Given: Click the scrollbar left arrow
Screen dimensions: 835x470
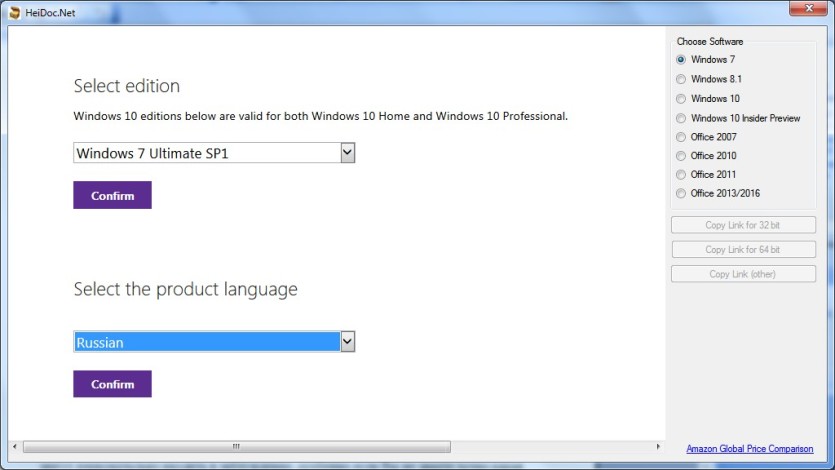Looking at the screenshot, I should click(15, 447).
